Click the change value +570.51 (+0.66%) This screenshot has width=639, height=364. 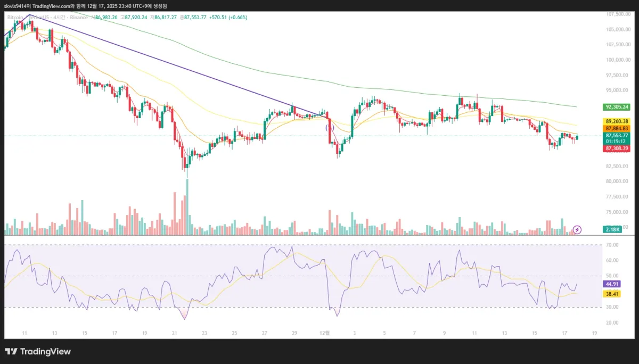[229, 18]
